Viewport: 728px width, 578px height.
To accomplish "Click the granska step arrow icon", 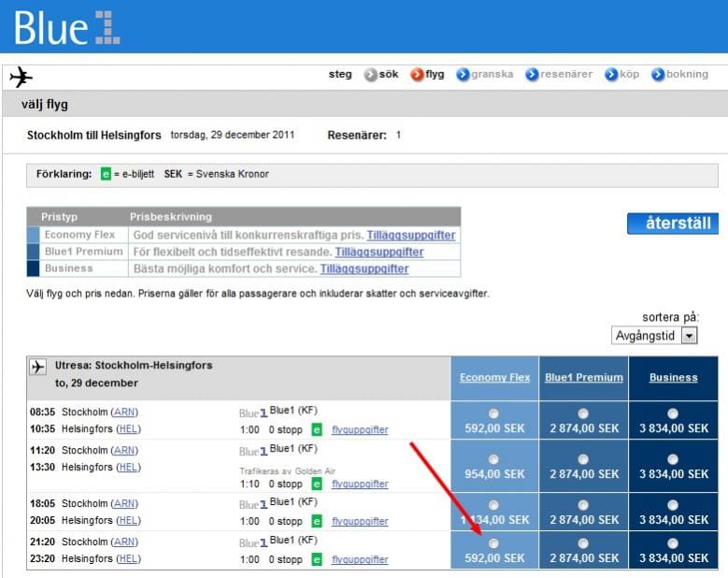I will pos(463,75).
